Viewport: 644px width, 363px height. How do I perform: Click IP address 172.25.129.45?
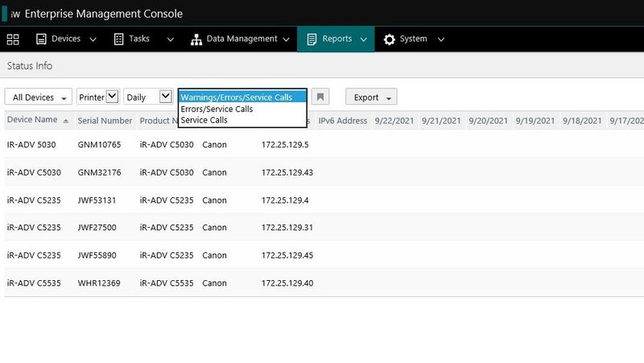287,255
